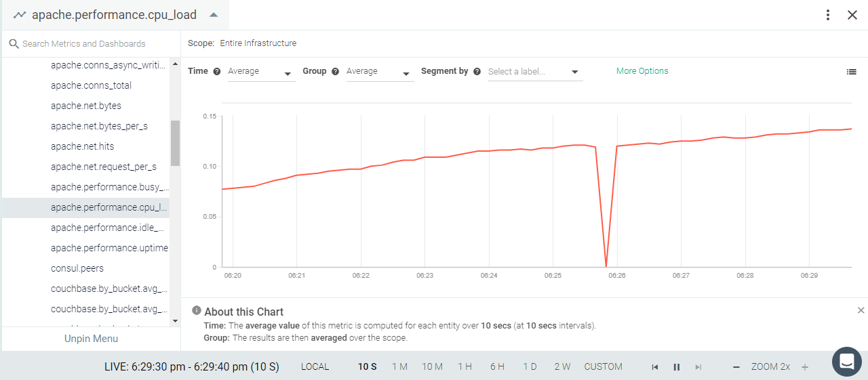This screenshot has width=868, height=380.
Task: Click the More Options link
Action: pos(642,71)
